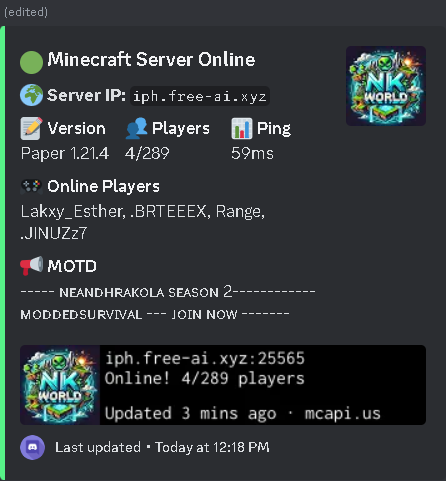Click the green embed color bar
Screen dimensions: 446x481
[3, 253]
